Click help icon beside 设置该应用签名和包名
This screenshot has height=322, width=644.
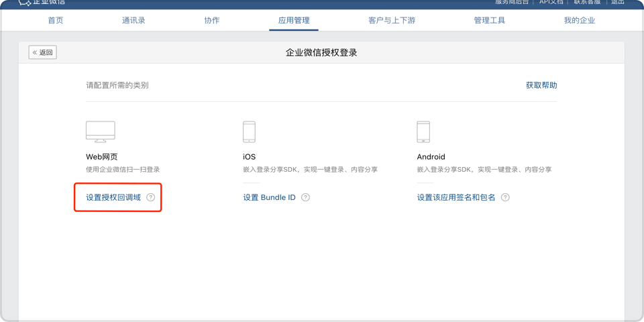click(x=505, y=197)
